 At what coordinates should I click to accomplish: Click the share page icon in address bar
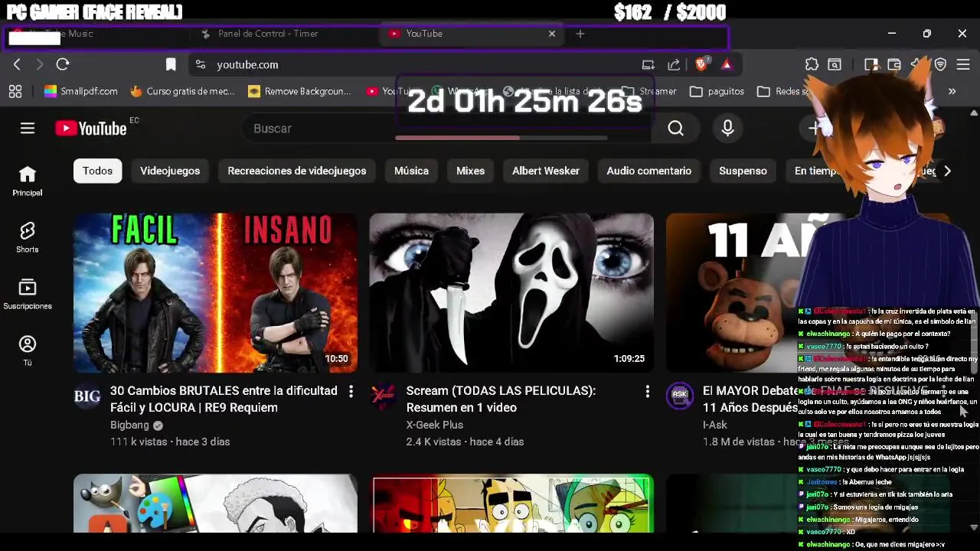(674, 65)
